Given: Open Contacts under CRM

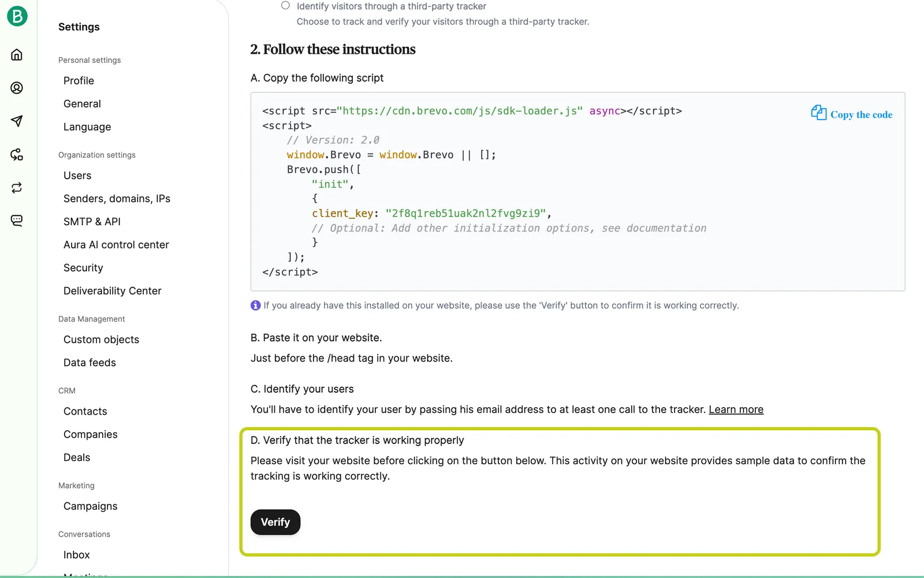Looking at the screenshot, I should (85, 411).
